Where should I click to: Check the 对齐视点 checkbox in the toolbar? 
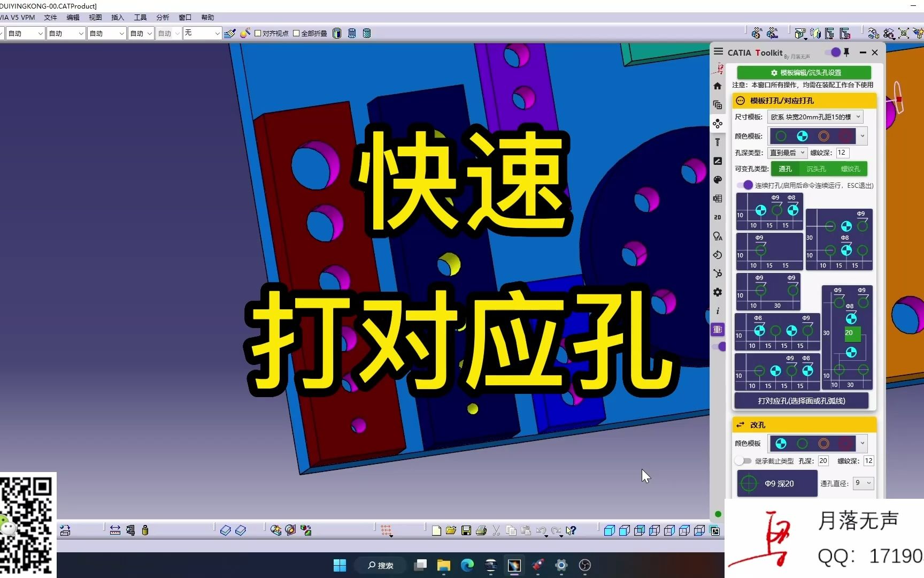coord(258,33)
